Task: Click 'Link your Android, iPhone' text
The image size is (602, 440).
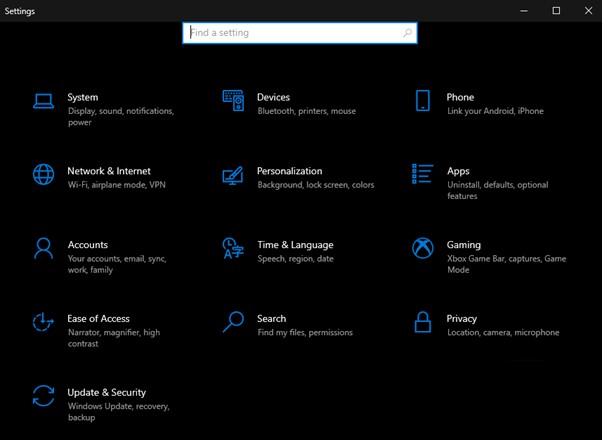Action: (496, 111)
